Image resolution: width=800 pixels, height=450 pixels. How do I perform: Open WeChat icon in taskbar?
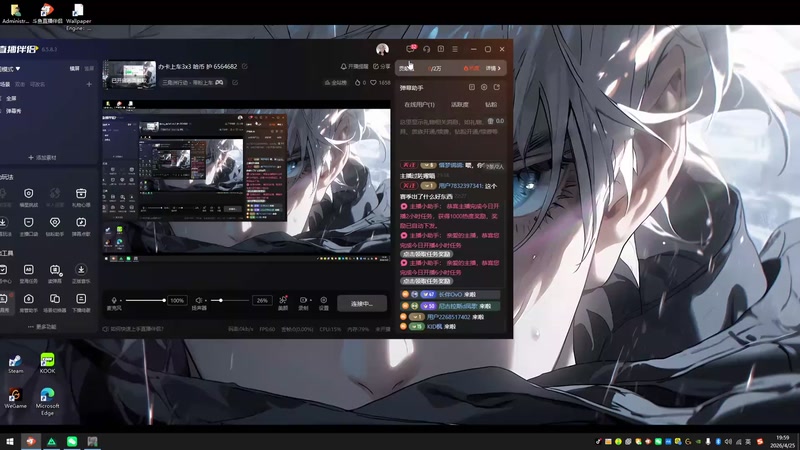click(72, 441)
